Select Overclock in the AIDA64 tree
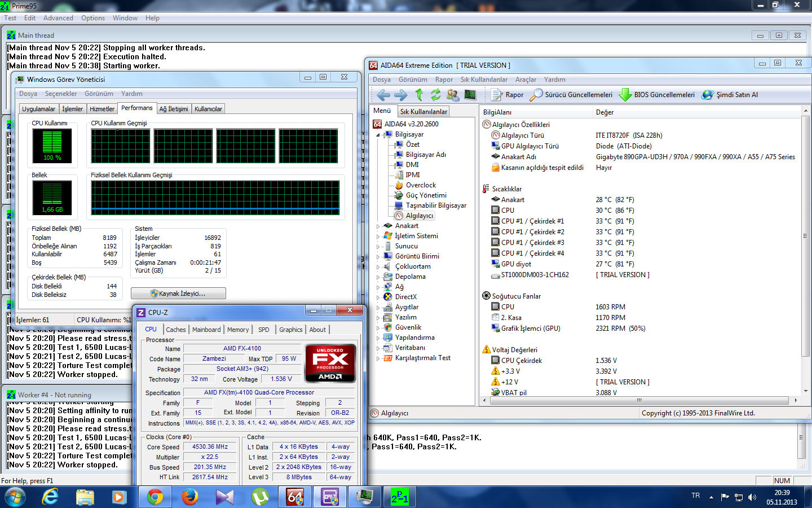 pyautogui.click(x=421, y=185)
